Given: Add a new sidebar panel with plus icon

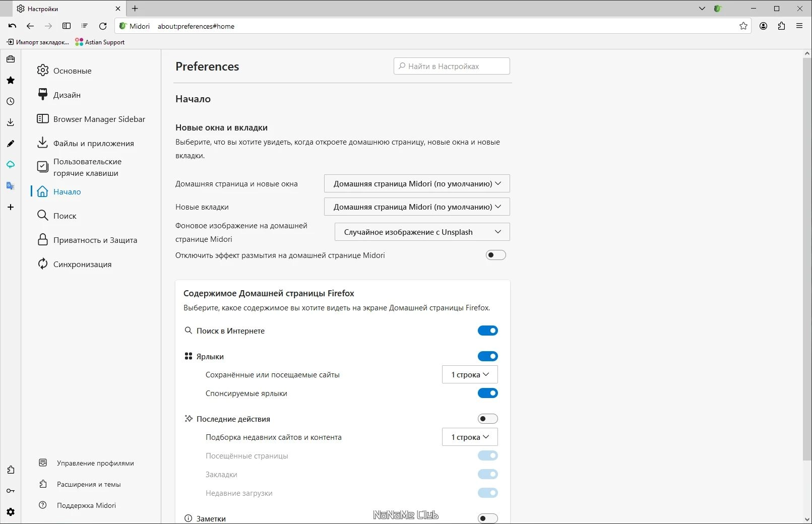Looking at the screenshot, I should [x=11, y=207].
